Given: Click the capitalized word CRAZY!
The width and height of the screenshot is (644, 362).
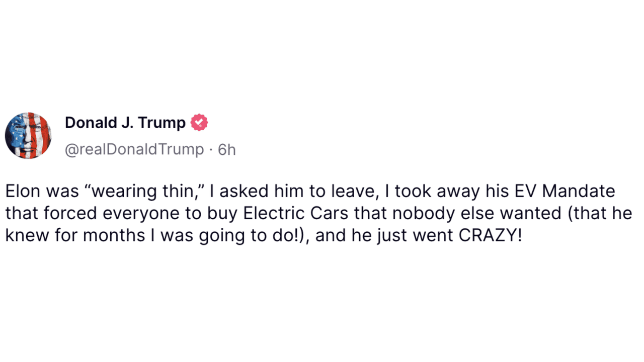Looking at the screenshot, I should [490, 235].
